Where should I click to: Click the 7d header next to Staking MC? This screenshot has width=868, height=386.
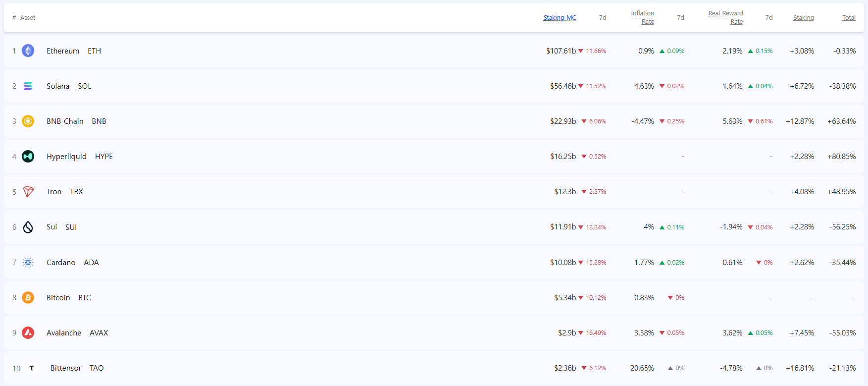point(603,18)
